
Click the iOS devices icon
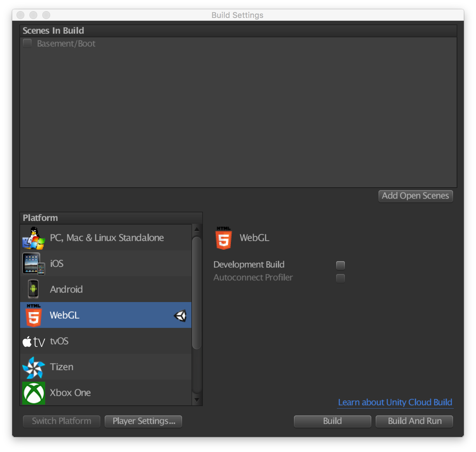tap(34, 264)
